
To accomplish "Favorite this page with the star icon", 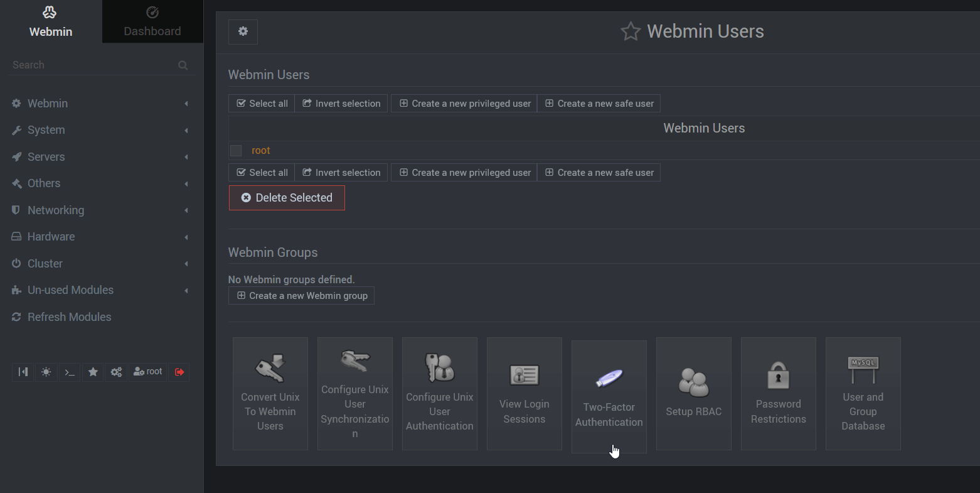I will click(631, 31).
